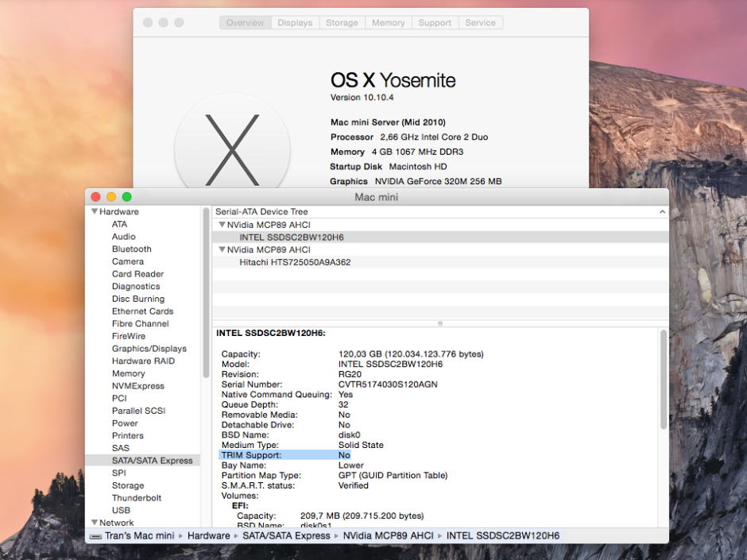Click the Serial Number value CVTR5174030S120AGN

click(388, 384)
